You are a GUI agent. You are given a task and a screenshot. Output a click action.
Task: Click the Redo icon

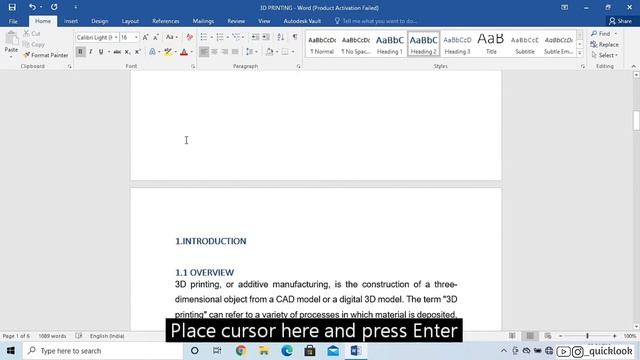pyautogui.click(x=54, y=7)
